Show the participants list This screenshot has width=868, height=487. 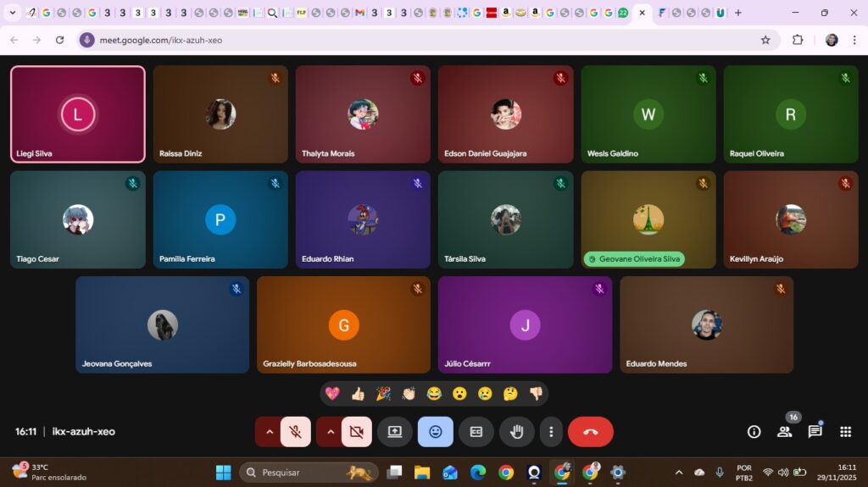tap(784, 432)
